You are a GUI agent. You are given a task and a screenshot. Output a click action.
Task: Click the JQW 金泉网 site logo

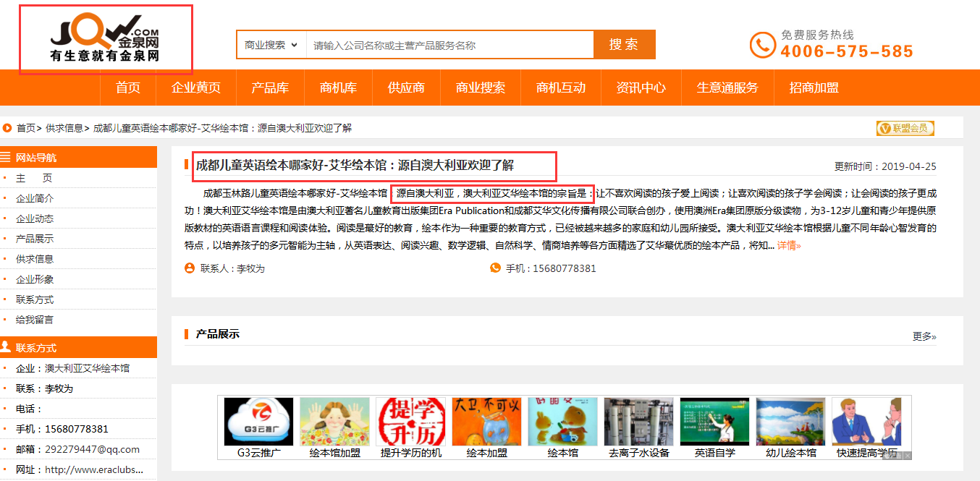(x=105, y=38)
